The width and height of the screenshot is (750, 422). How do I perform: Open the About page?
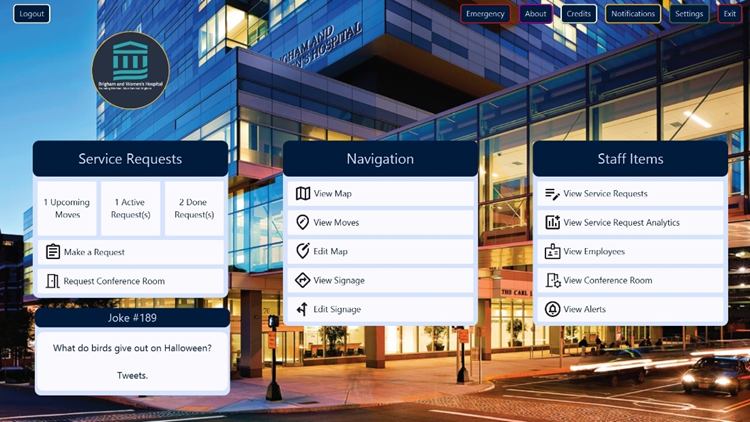pos(536,14)
